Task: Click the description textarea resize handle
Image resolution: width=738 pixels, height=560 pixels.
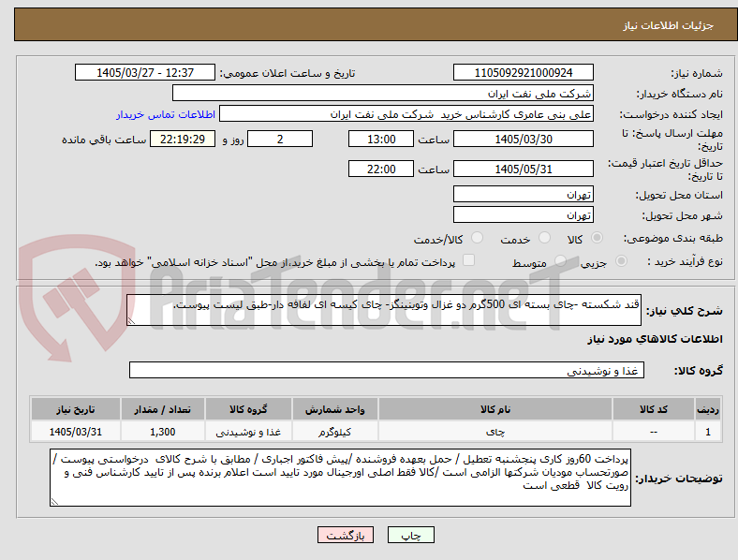Action: coord(131,321)
